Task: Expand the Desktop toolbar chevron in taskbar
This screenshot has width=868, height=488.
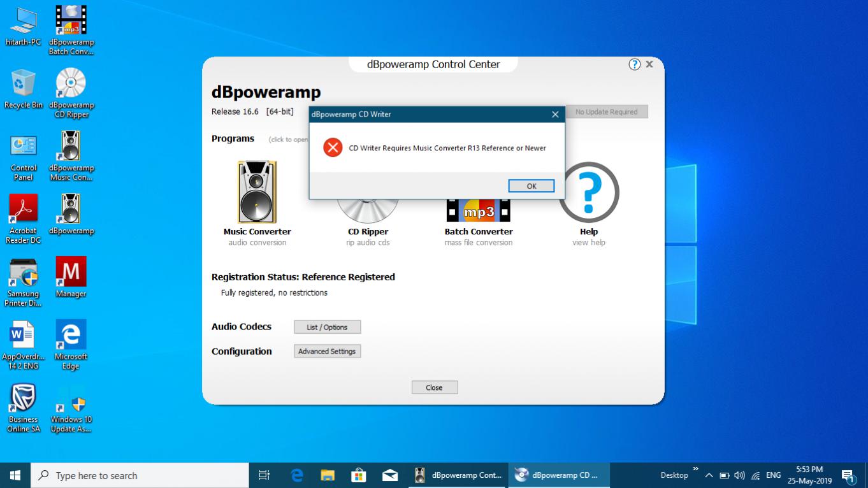Action: [x=695, y=470]
